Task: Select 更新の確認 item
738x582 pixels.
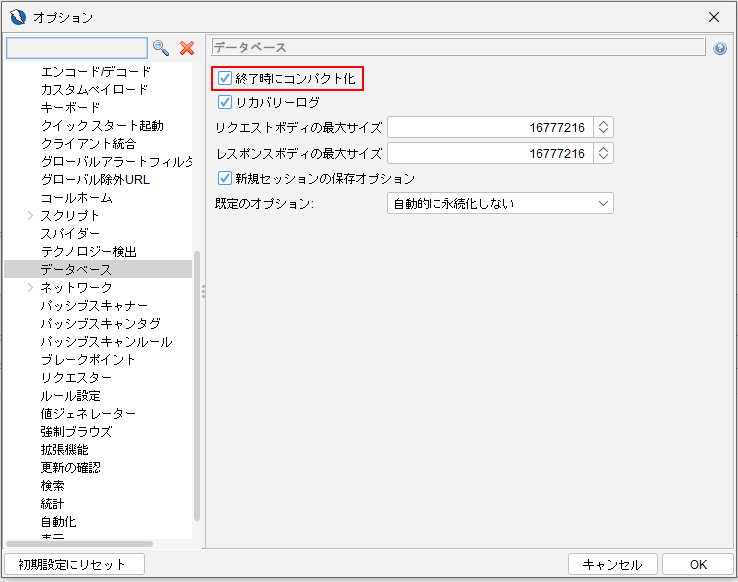Action: click(x=71, y=467)
